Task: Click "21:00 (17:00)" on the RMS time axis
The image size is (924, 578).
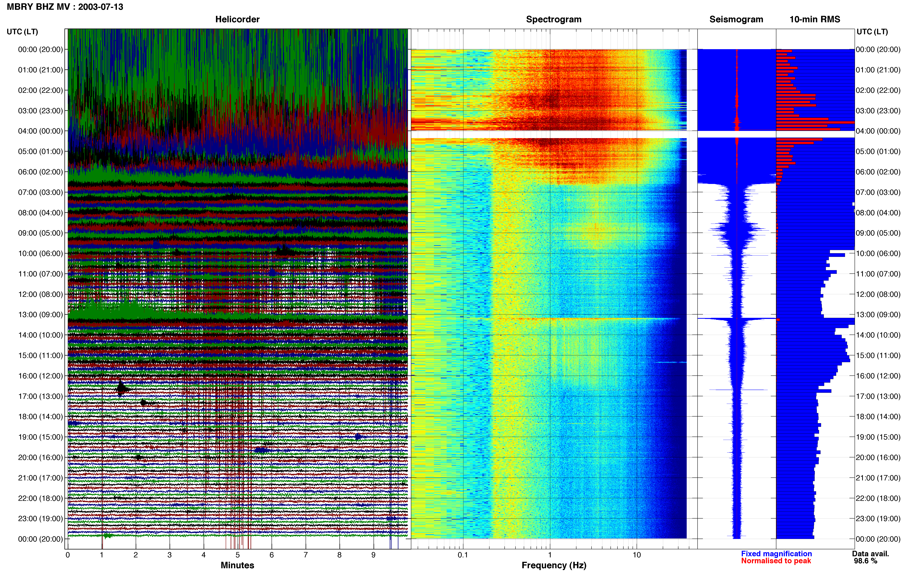Action: 878,478
